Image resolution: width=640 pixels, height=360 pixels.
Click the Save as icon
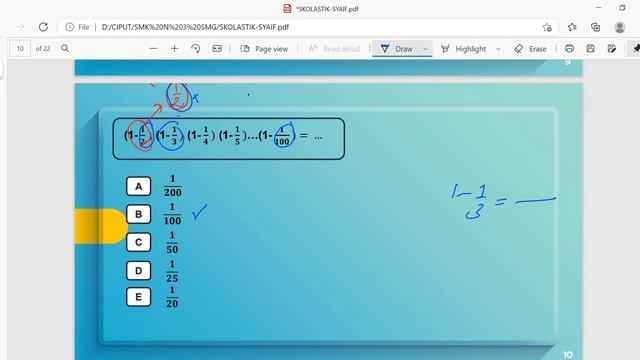pos(611,49)
